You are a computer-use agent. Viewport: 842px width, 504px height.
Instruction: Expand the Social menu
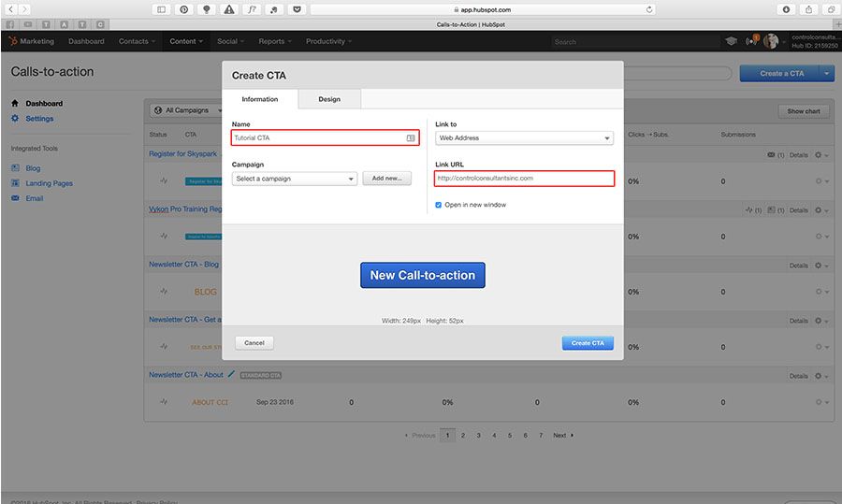pyautogui.click(x=230, y=41)
